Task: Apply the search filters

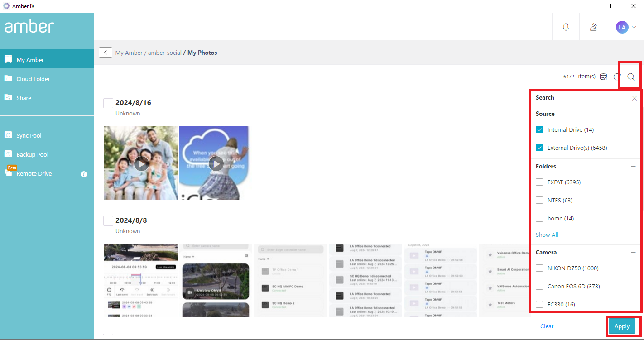Action: [x=622, y=326]
